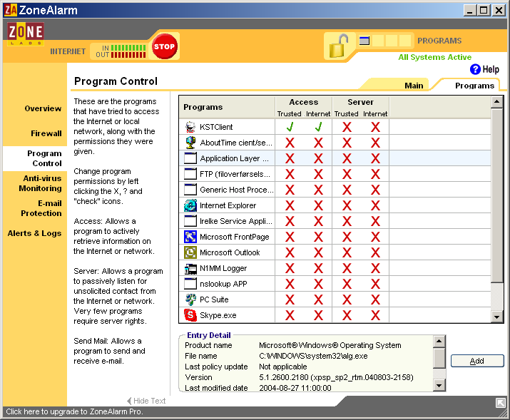Toggle KSTClient Access Trusted check mark

[x=290, y=127]
